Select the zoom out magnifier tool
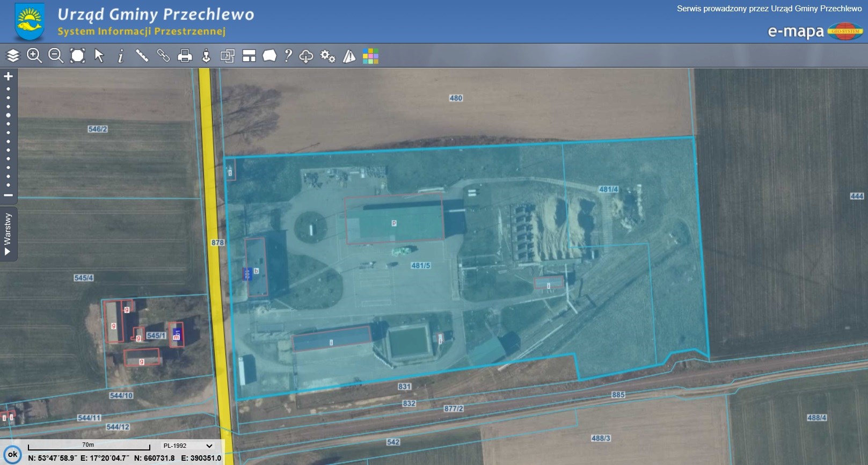 [56, 56]
